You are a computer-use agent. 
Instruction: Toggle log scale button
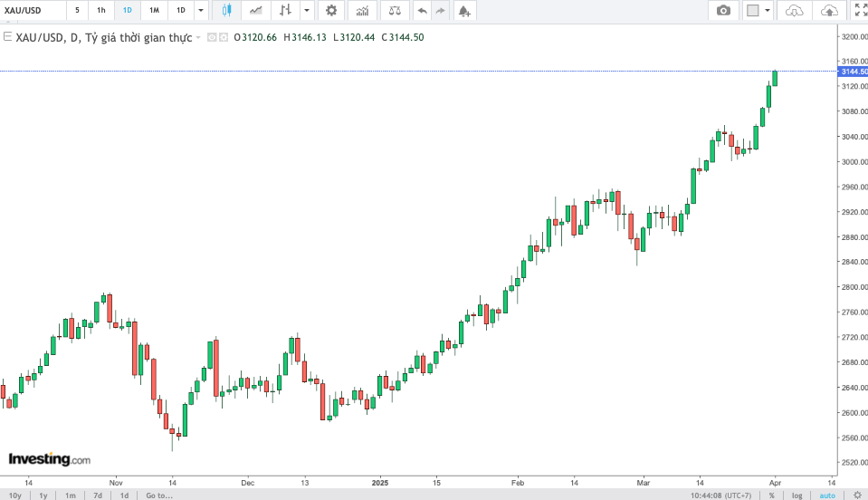coord(797,495)
